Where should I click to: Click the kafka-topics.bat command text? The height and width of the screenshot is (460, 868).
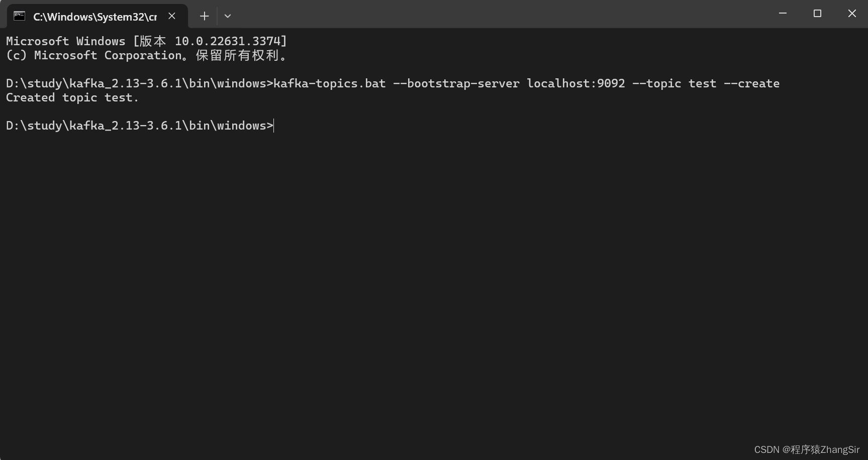330,83
